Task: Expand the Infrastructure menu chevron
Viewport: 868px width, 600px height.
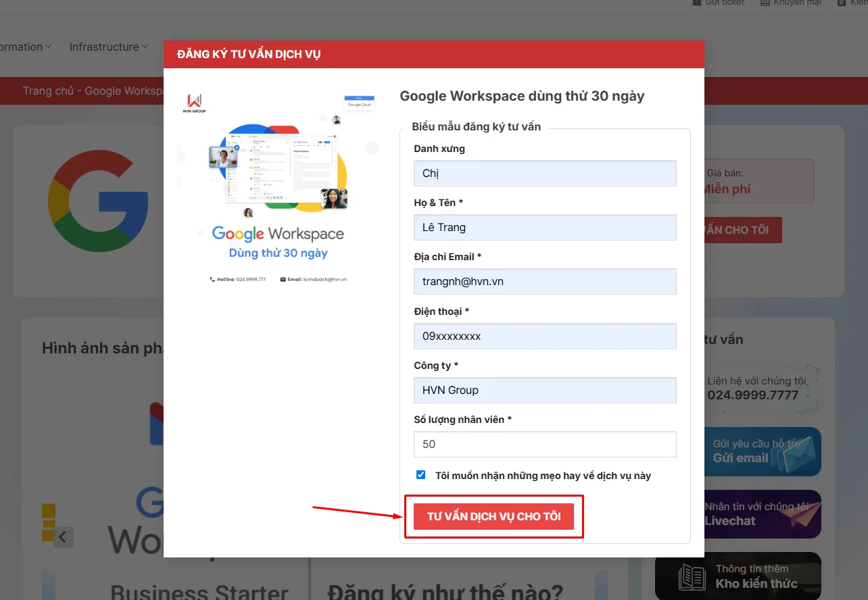Action: tap(144, 47)
